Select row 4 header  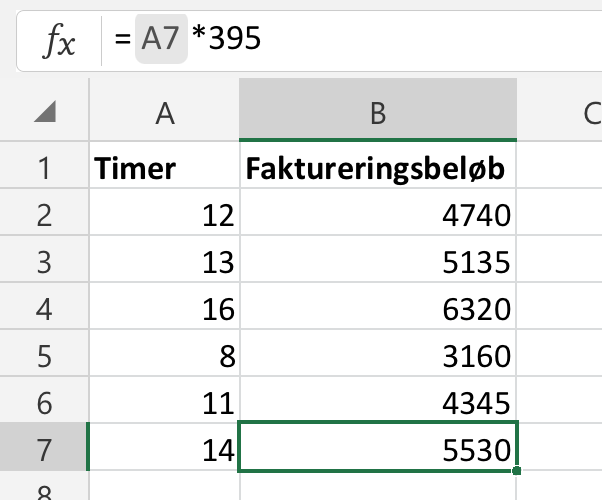[x=43, y=309]
